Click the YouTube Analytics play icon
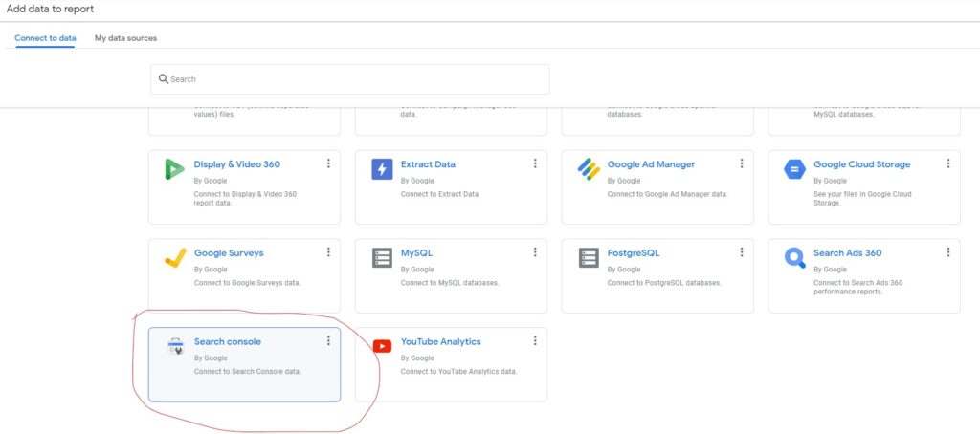The height and width of the screenshot is (434, 980). [382, 346]
